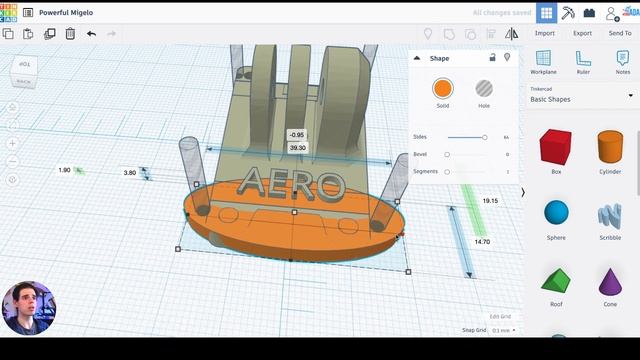Select the Ruler tool
Viewport: 640px width, 360px height.
tap(583, 62)
